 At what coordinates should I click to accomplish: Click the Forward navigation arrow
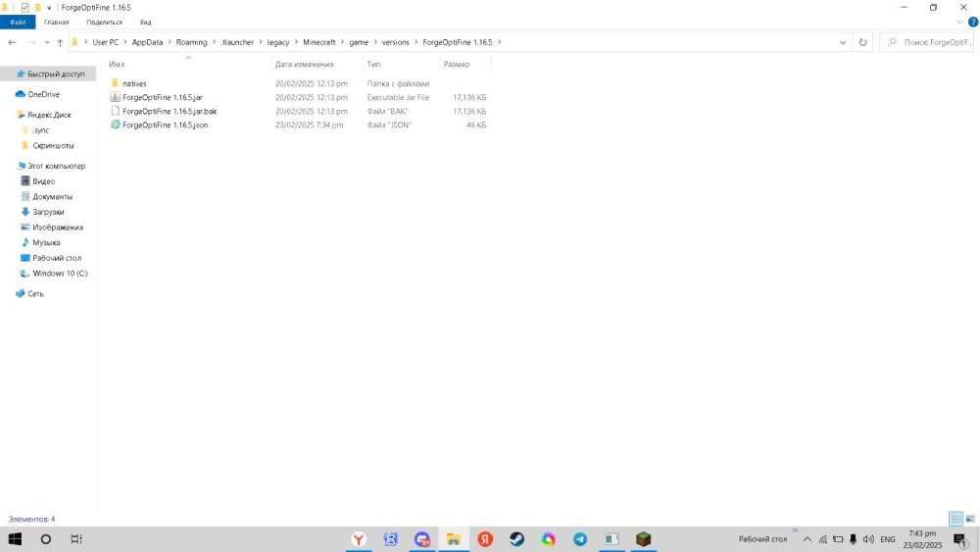coord(31,42)
